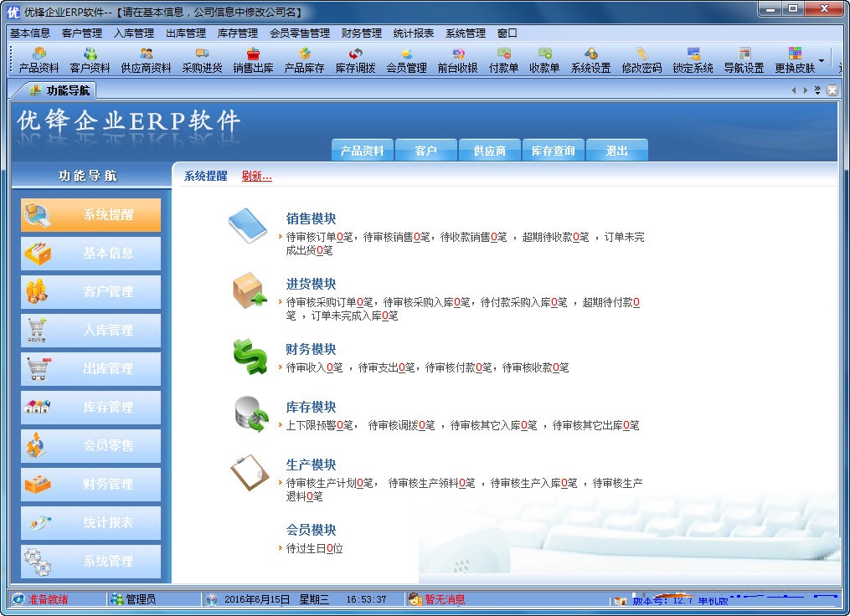Click 产品资料 banner tab button

pos(362,151)
